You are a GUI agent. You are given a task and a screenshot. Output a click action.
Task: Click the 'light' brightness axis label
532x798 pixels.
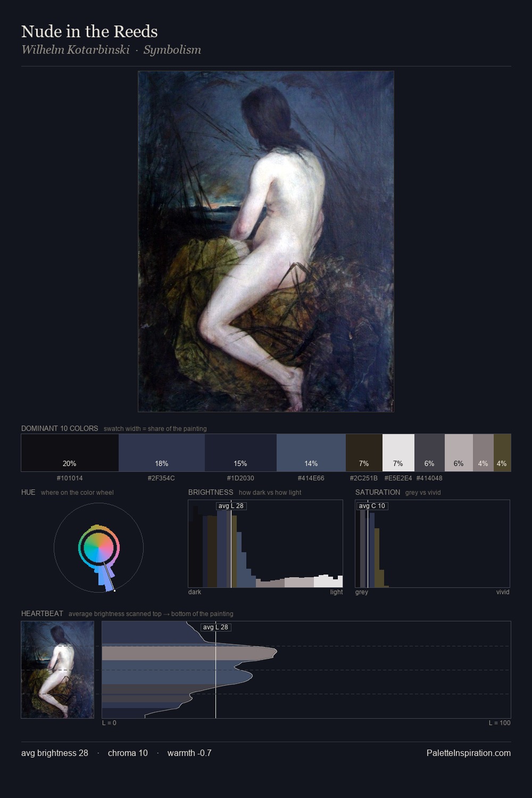tap(336, 592)
